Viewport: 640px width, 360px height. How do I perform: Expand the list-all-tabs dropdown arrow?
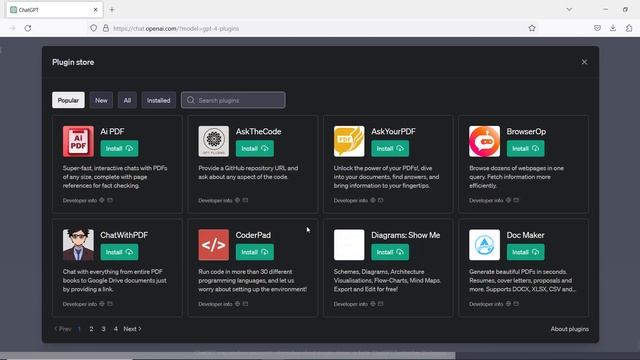click(x=569, y=9)
